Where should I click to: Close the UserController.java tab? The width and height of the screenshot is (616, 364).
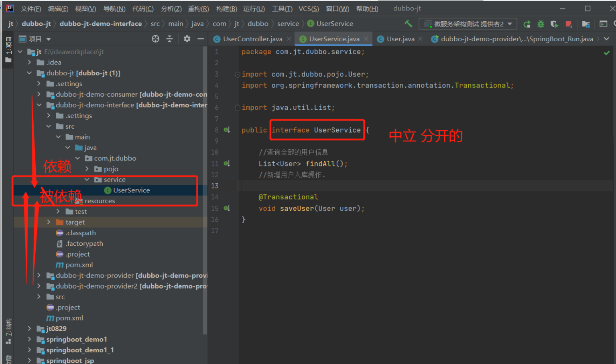(289, 39)
